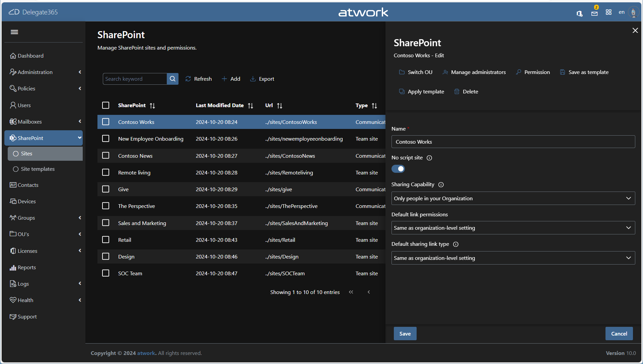This screenshot has width=643, height=364.
Task: Check the Give row checkbox
Action: 105,189
